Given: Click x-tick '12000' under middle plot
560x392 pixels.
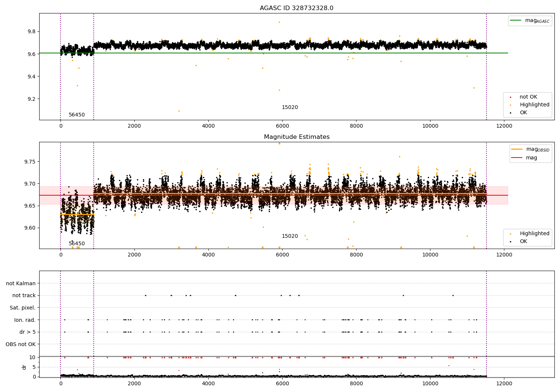Looking at the screenshot, I should click(504, 255).
